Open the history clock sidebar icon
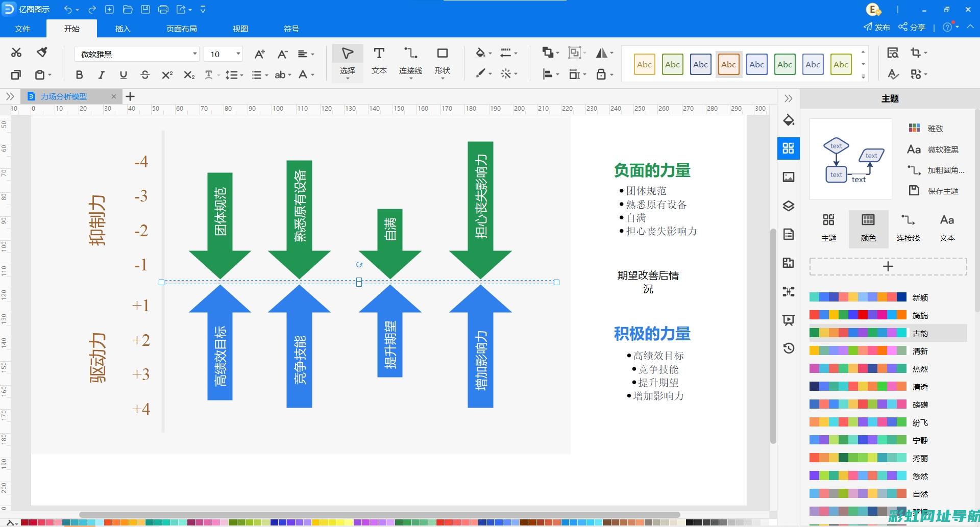 click(789, 348)
